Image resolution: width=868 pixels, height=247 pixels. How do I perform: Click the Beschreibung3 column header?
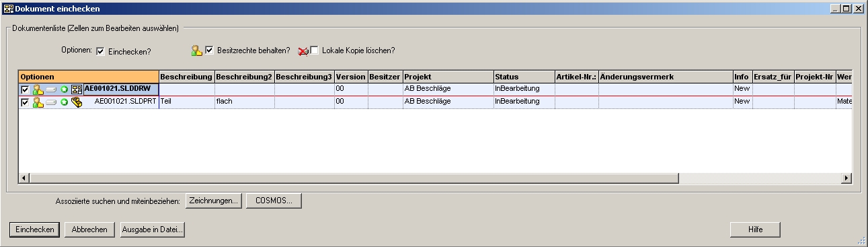(304, 77)
